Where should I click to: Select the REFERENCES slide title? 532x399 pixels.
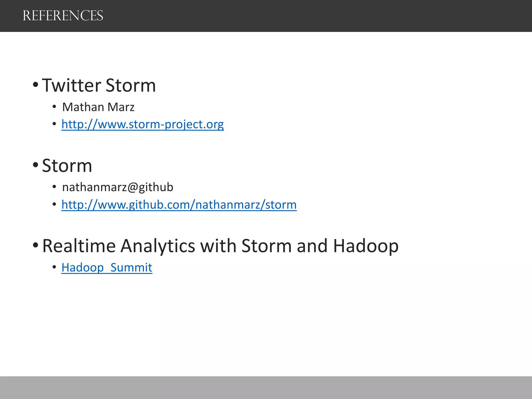tap(63, 16)
